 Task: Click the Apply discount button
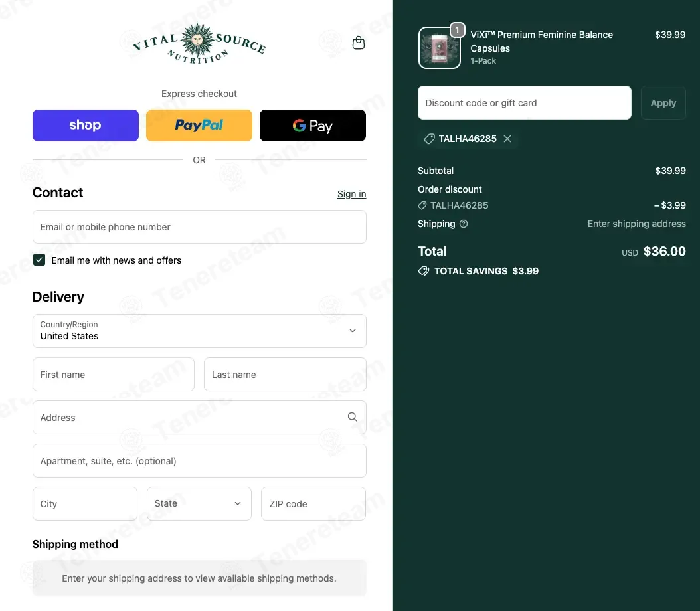coord(663,103)
